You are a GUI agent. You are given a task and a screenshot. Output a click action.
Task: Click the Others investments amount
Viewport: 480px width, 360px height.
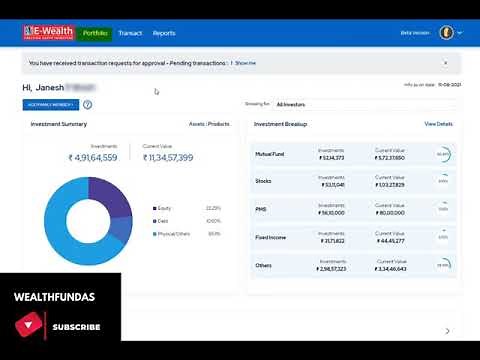point(331,269)
